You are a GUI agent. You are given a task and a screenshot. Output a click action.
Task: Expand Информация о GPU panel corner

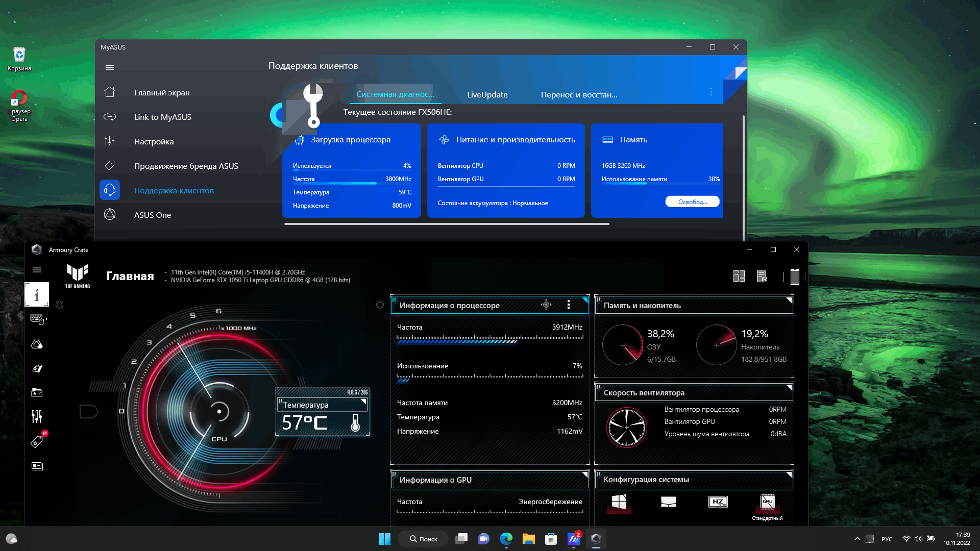click(x=584, y=474)
